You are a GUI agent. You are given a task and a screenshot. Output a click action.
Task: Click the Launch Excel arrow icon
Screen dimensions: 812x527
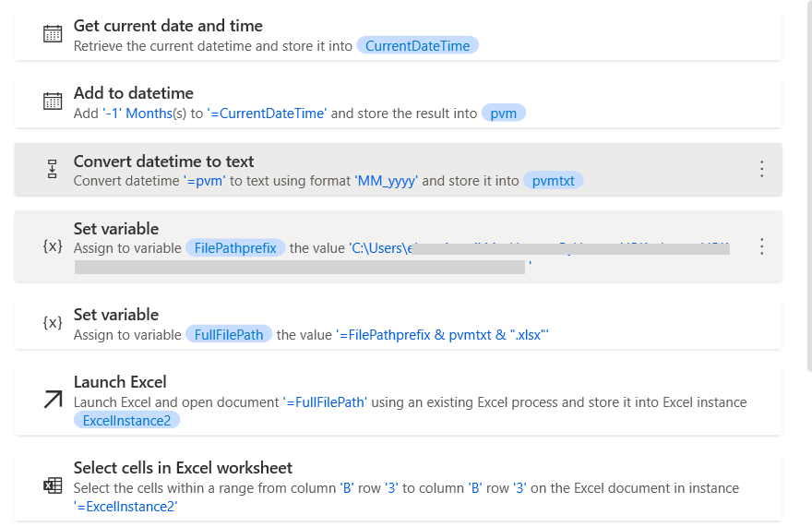pos(53,399)
